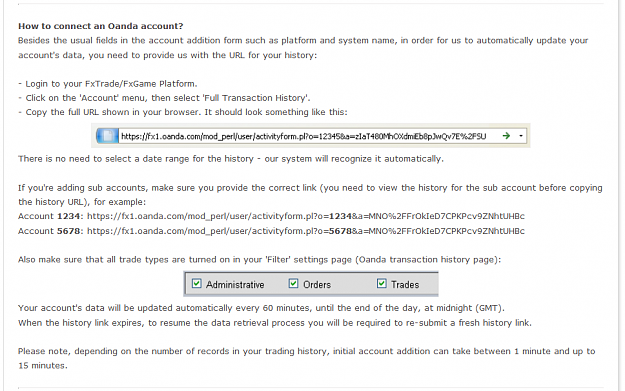Image resolution: width=625 pixels, height=391 pixels.
Task: Click the 'Login to your FxTrade/FxGame Platform' line
Action: 108,84
